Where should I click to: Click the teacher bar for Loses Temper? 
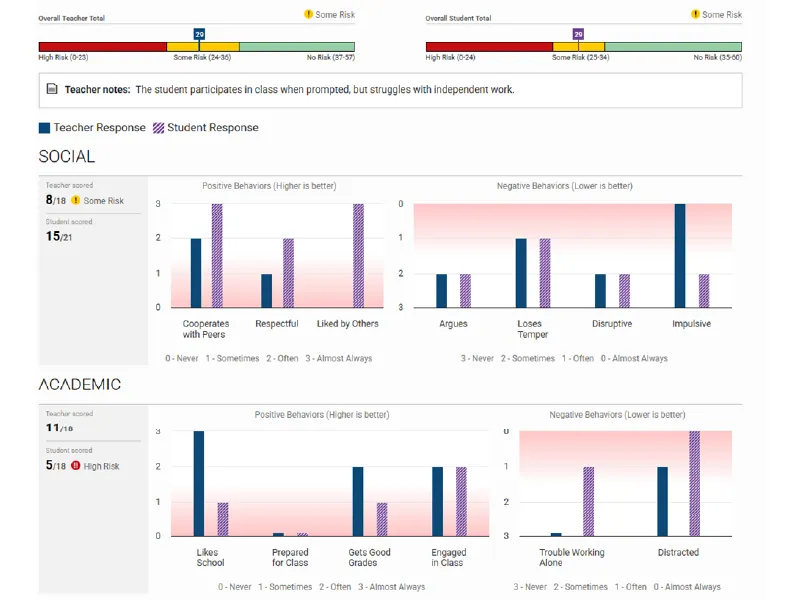[x=521, y=273]
